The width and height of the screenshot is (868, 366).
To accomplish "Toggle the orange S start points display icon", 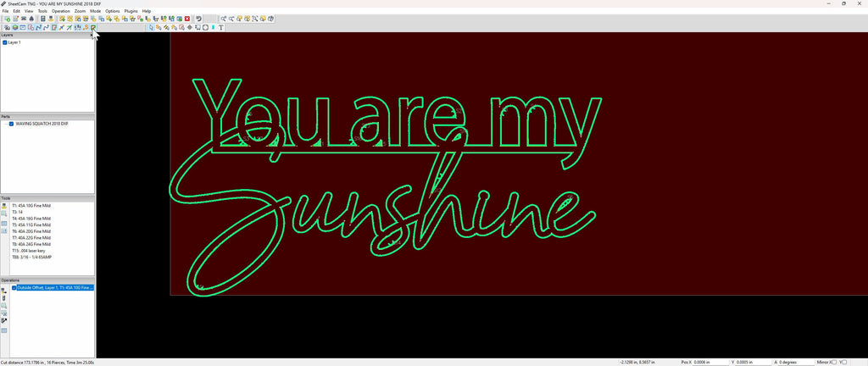I will pyautogui.click(x=86, y=27).
